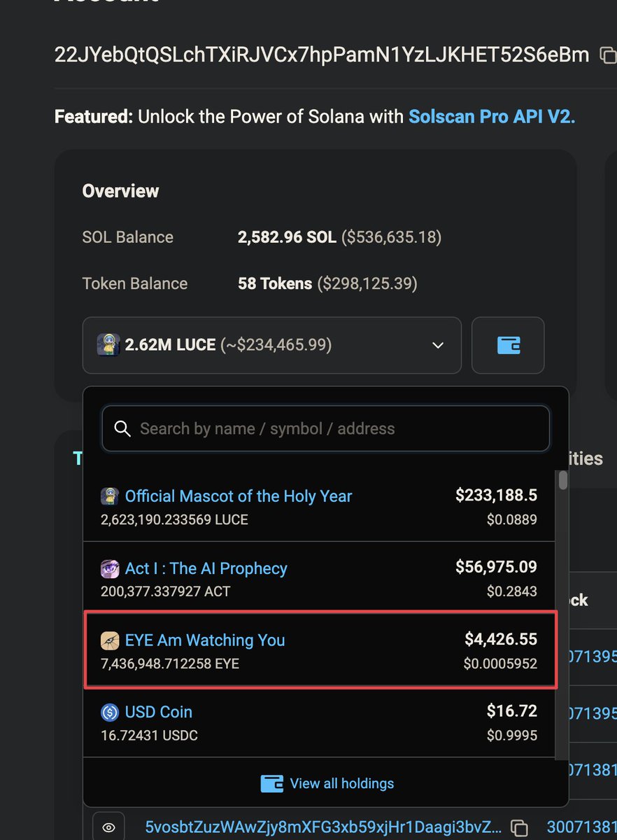The height and width of the screenshot is (840, 617).
Task: Click the LUCE icon in the dropdown header
Action: tap(108, 344)
